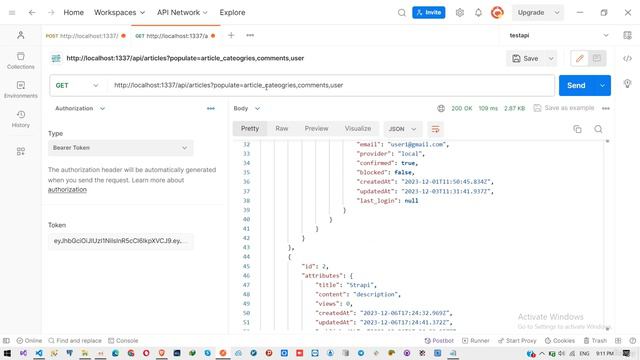Expand the Workspaces dropdown
The image size is (640, 360).
pos(119,13)
